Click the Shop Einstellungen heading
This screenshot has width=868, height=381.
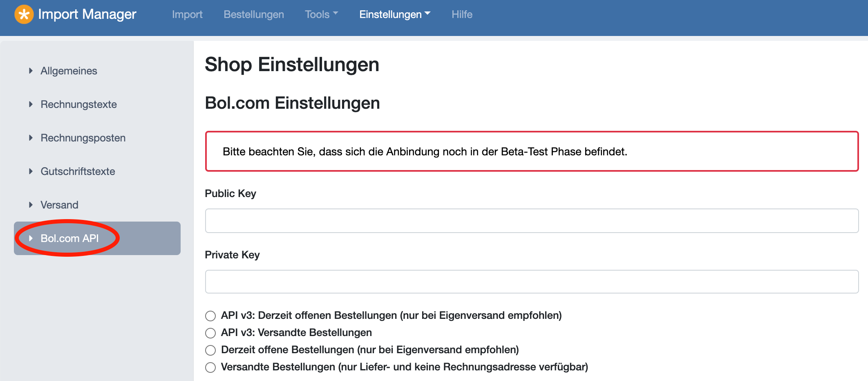[x=292, y=65]
